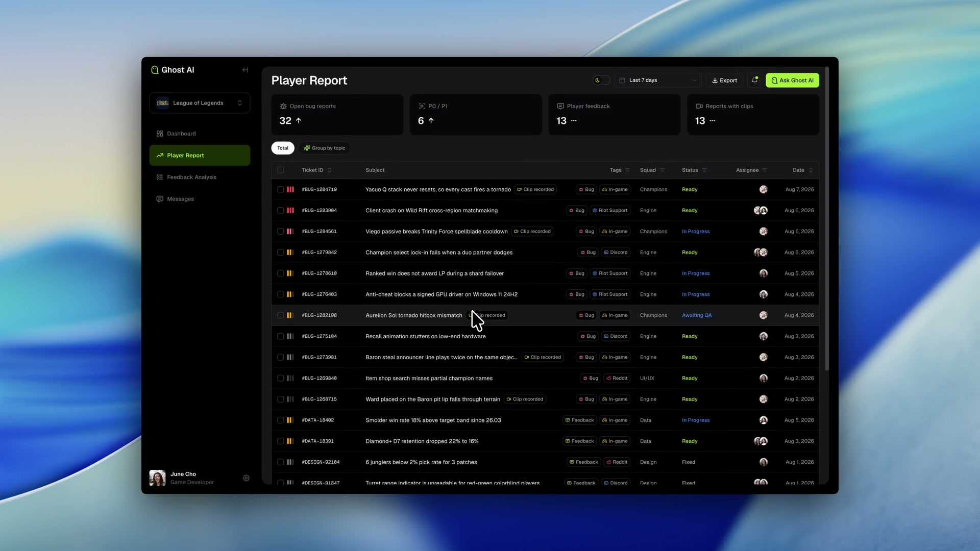The image size is (980, 551).
Task: Click Awaiting QA status on Aurelion Sol row
Action: (697, 315)
